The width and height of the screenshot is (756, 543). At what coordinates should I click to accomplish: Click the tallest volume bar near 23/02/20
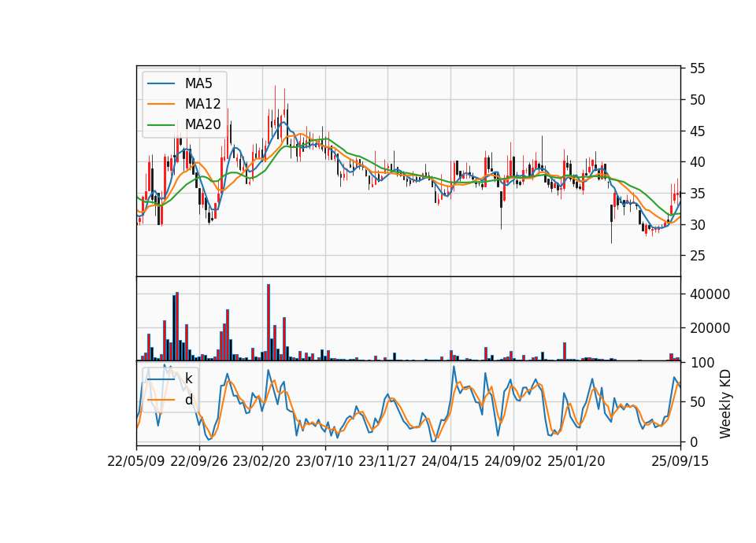click(x=269, y=323)
